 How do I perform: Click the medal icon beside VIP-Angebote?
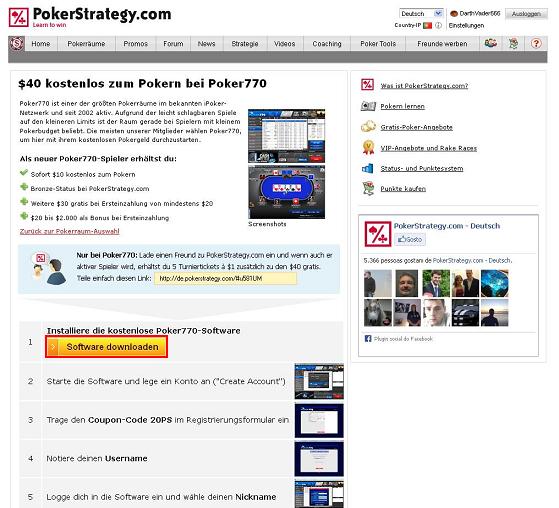coord(368,147)
